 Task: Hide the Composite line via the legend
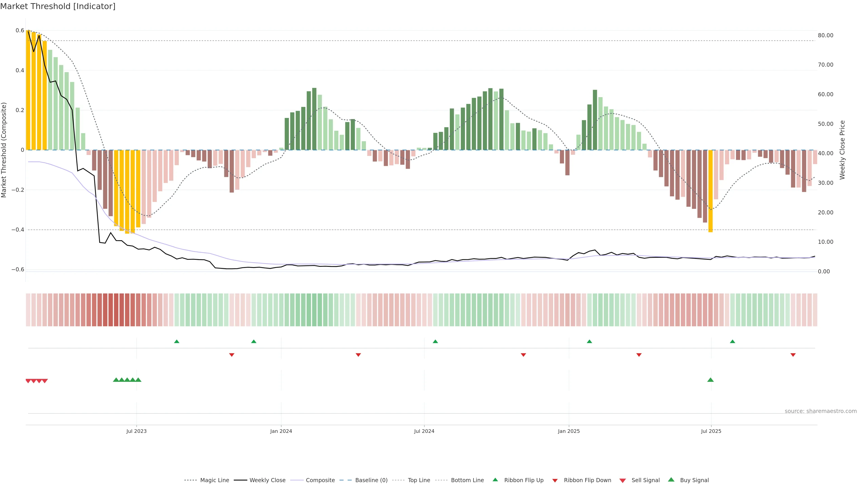(320, 480)
